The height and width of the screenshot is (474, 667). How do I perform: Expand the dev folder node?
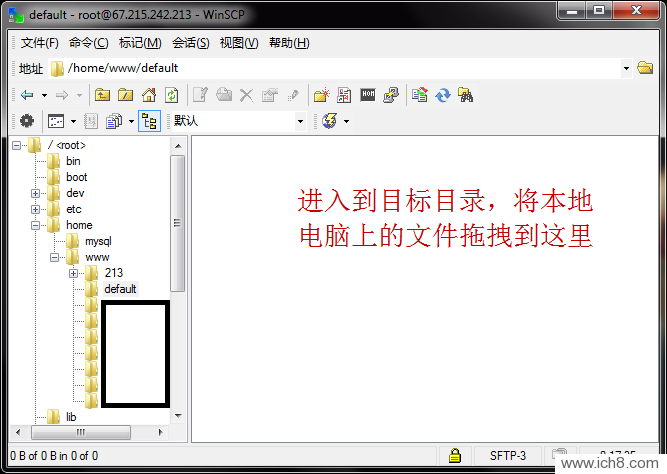pos(36,194)
